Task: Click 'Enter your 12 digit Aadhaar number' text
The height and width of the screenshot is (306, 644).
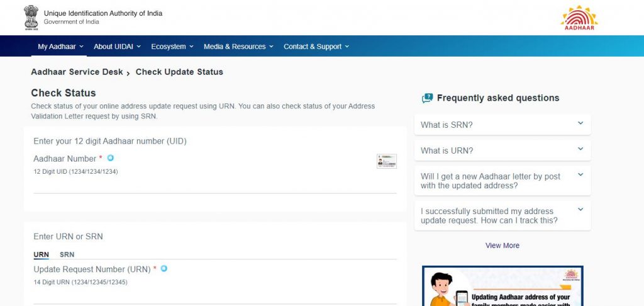Action: tap(110, 141)
